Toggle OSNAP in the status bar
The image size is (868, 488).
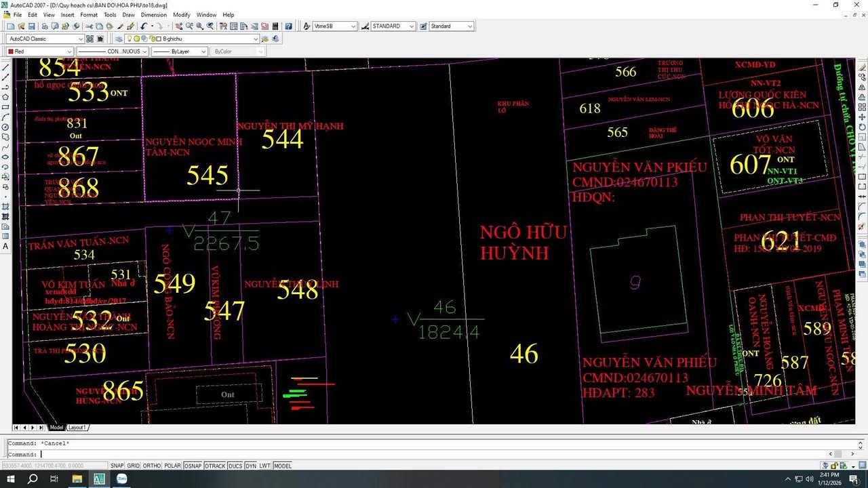(x=193, y=466)
